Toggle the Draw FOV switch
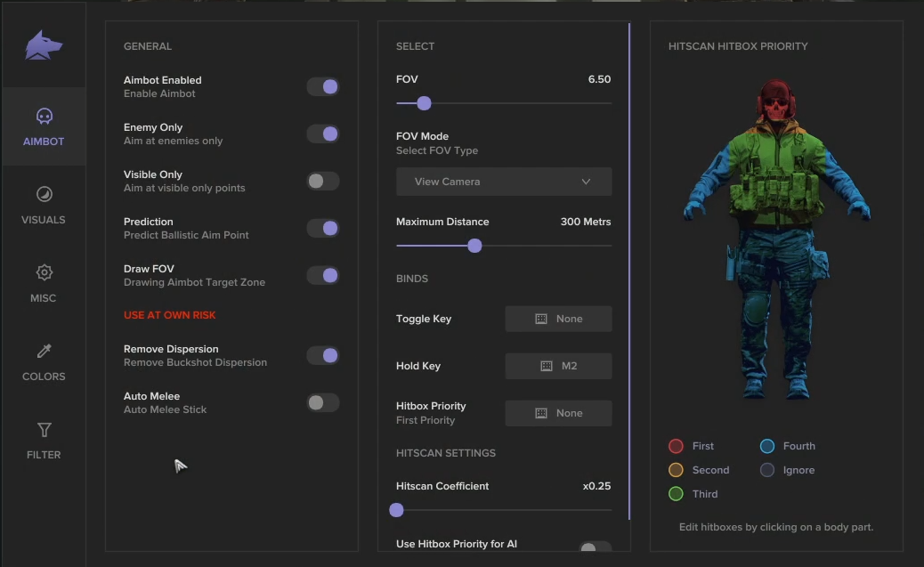The image size is (924, 567). (x=323, y=275)
